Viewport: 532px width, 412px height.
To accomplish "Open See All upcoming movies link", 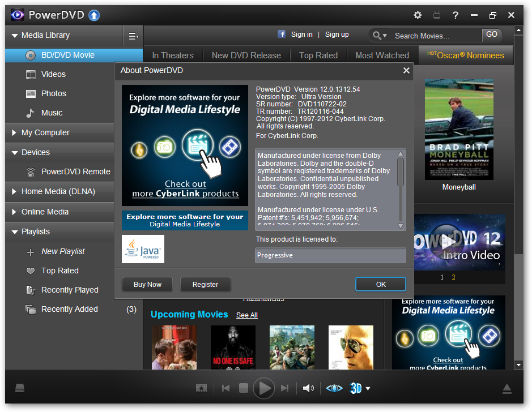I will pyautogui.click(x=247, y=315).
